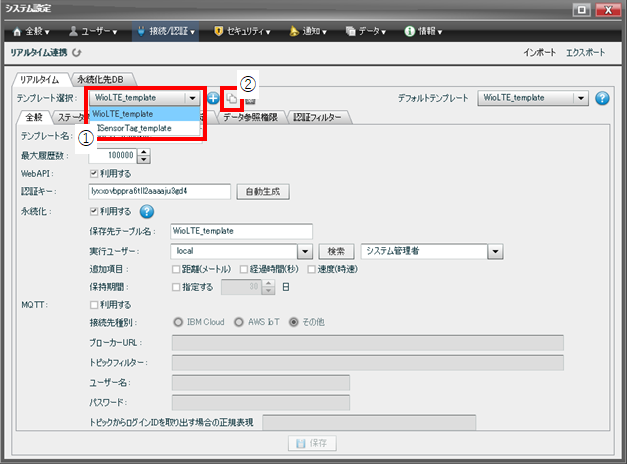The height and width of the screenshot is (464, 627).
Task: Toggle the 永続化 利用する checkbox
Action: 94,211
